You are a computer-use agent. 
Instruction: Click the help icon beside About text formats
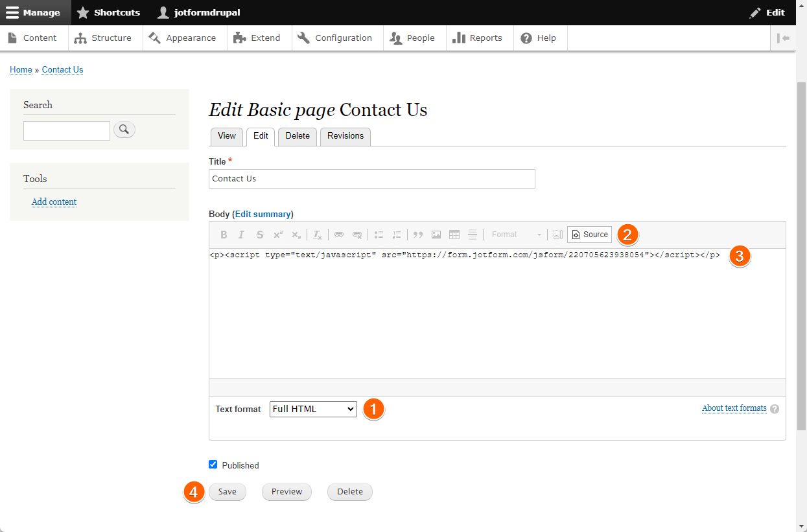(x=775, y=409)
